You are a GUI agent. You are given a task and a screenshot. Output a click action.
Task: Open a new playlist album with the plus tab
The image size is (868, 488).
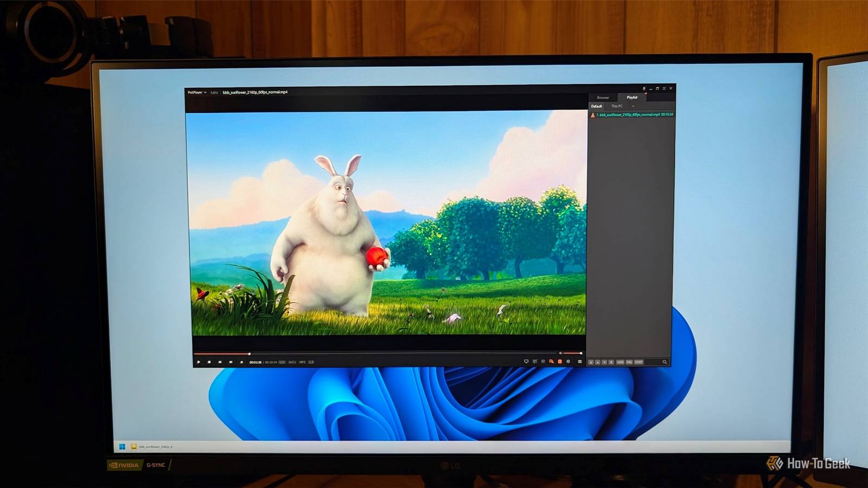pyautogui.click(x=633, y=106)
